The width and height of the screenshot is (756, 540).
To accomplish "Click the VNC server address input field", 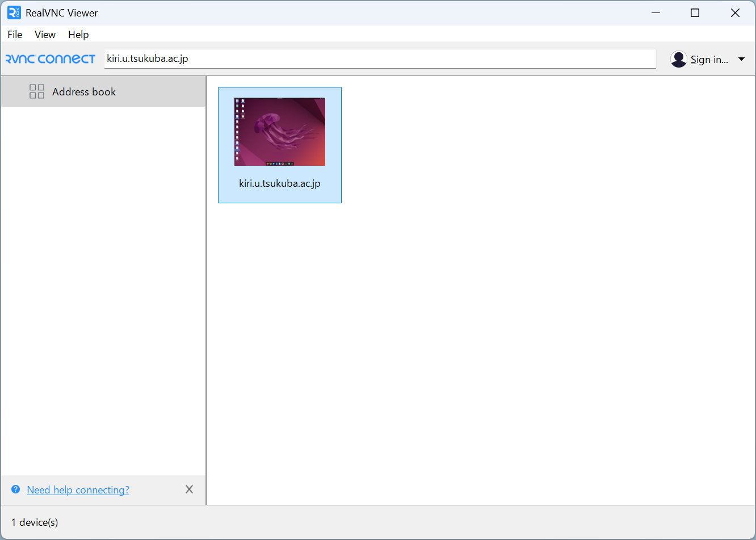I will [x=379, y=59].
